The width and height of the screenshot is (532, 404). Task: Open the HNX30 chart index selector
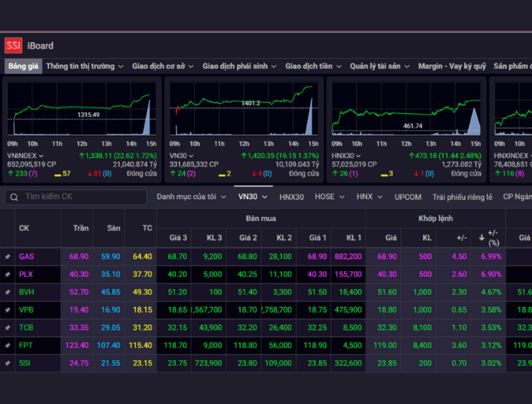tap(346, 155)
